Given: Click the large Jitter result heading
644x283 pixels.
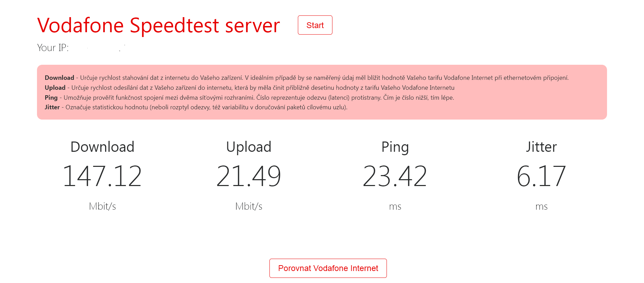Looking at the screenshot, I should click(x=541, y=147).
